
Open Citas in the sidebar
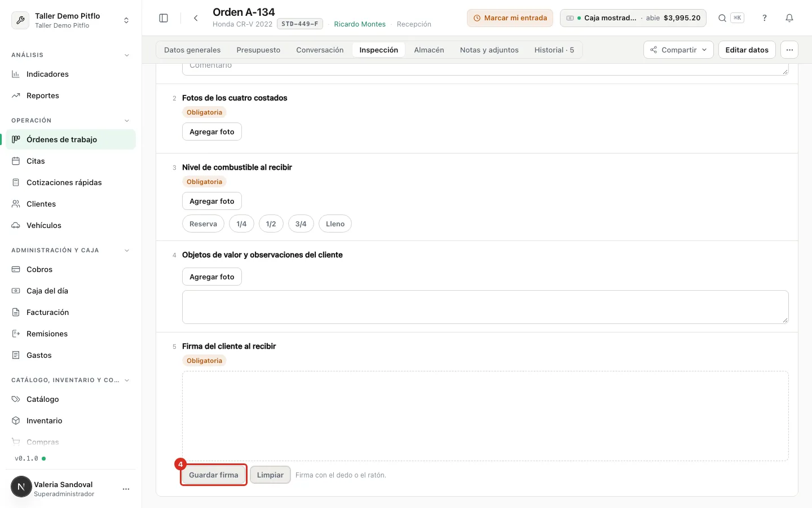tap(70, 161)
